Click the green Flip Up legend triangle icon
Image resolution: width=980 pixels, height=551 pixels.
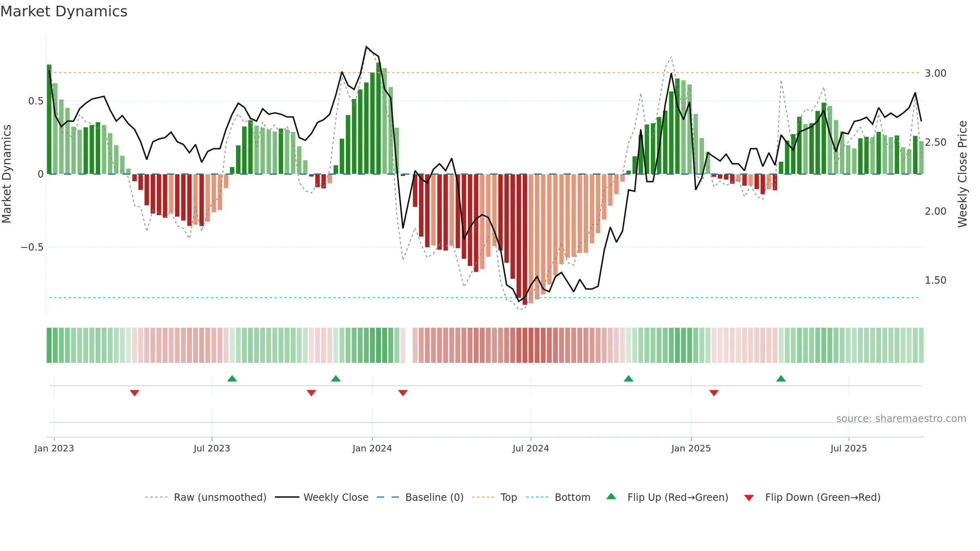point(611,496)
